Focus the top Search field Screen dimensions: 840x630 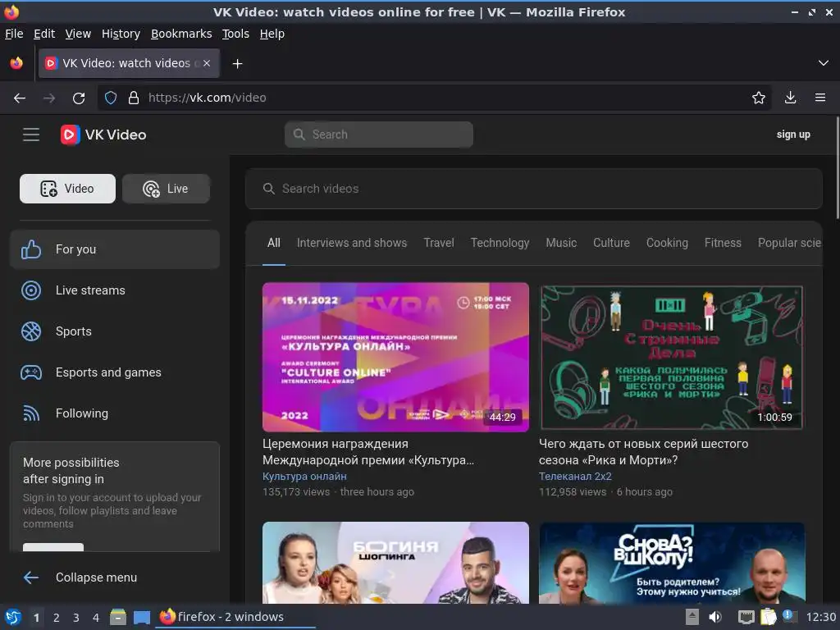click(x=379, y=135)
